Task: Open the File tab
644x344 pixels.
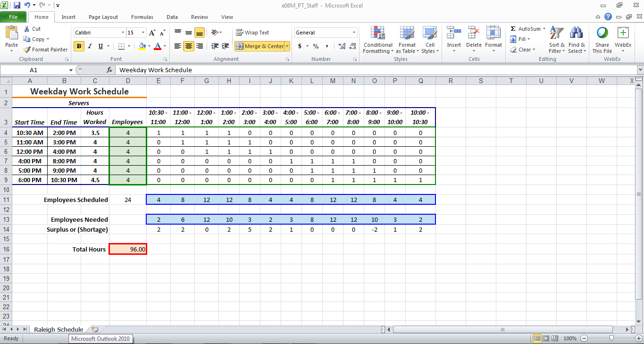Action: (13, 17)
